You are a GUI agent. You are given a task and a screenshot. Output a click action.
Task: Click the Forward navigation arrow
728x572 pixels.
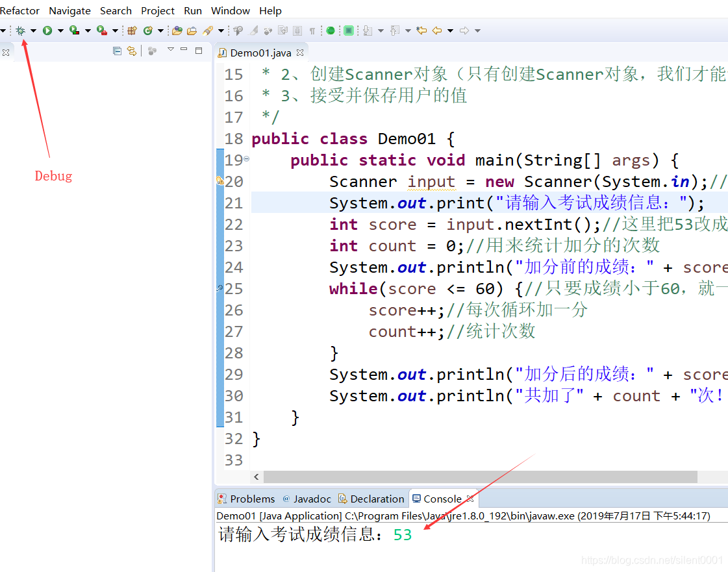coord(464,31)
